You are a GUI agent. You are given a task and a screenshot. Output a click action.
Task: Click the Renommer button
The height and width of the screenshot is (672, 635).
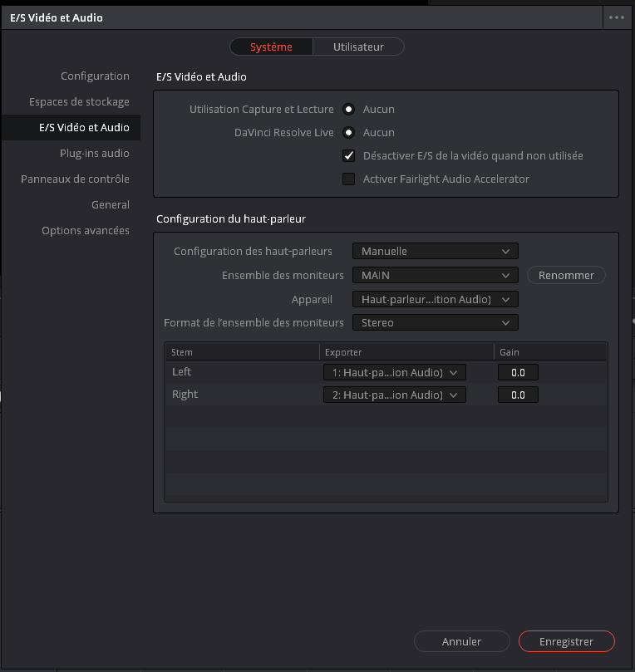pos(566,275)
